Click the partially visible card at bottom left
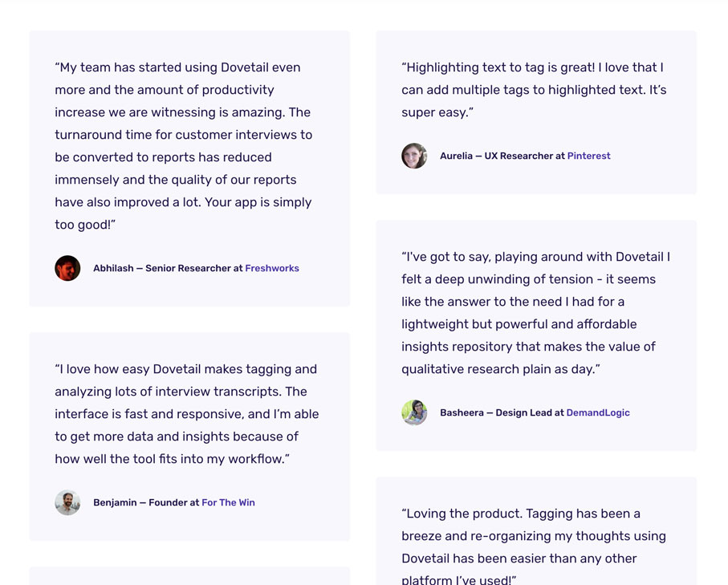This screenshot has width=728, height=585. tap(189, 575)
